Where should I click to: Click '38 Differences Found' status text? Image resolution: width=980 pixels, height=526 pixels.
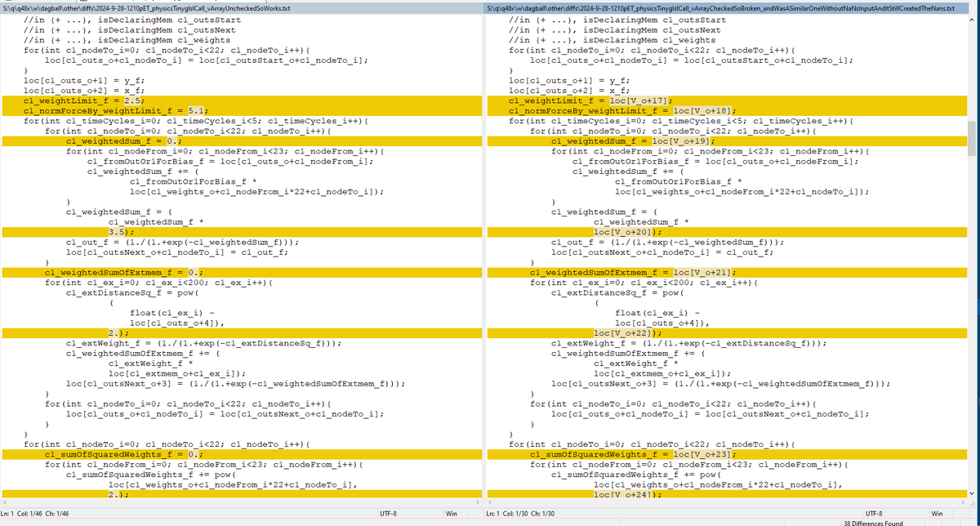click(875, 522)
